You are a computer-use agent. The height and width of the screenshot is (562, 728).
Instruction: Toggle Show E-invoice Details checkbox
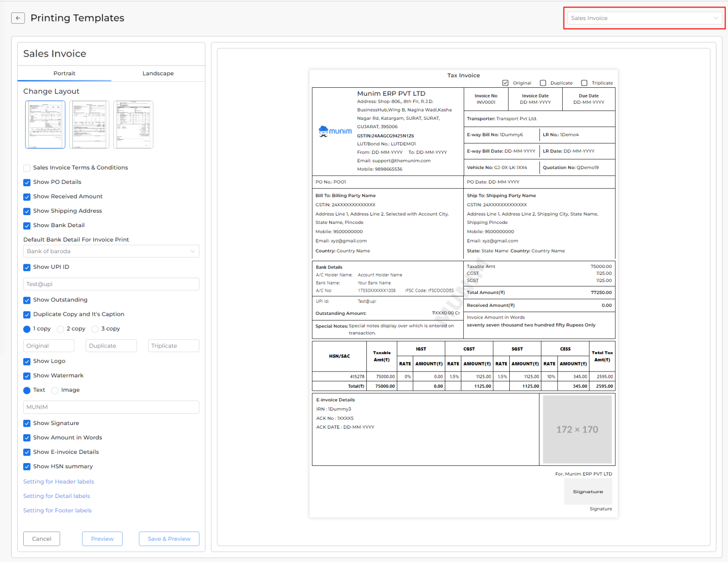click(x=27, y=452)
